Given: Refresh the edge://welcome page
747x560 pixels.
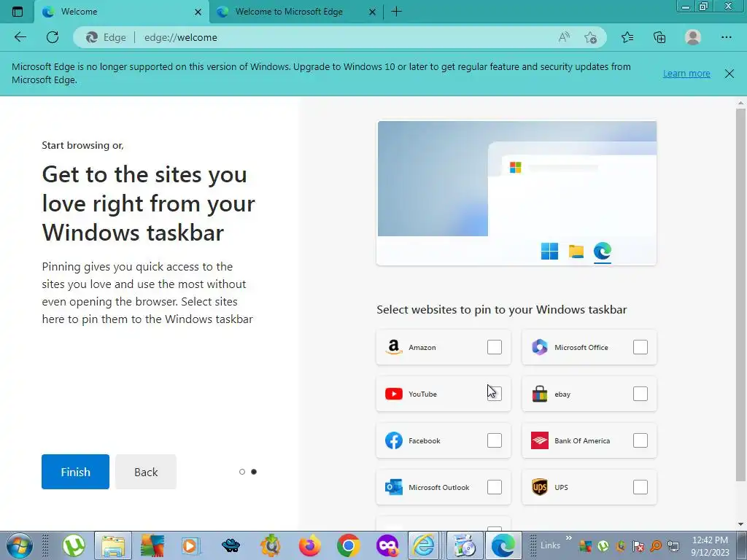Looking at the screenshot, I should pyautogui.click(x=53, y=37).
